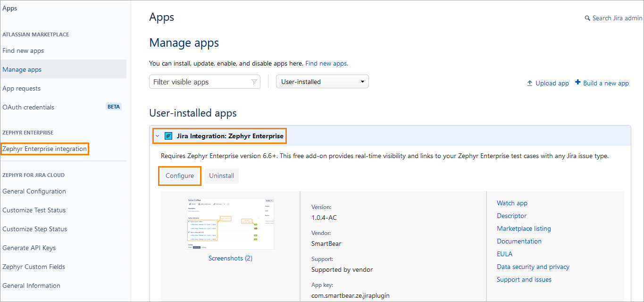Click the Screenshots (2) link

pos(230,258)
